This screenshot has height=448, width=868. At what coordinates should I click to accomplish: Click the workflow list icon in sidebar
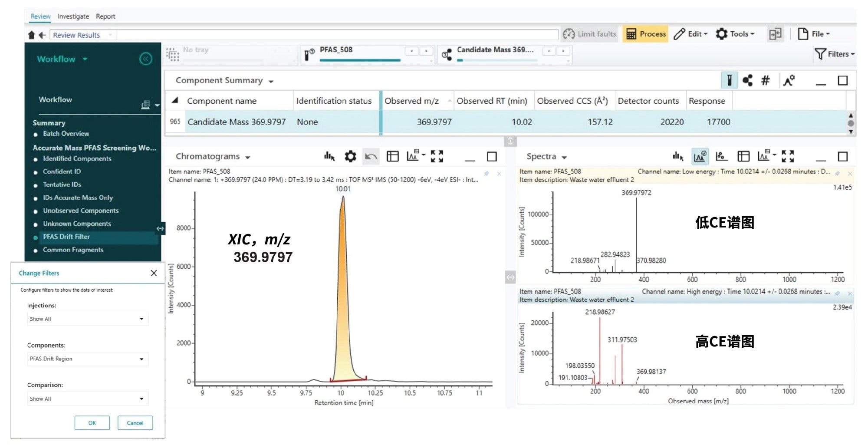click(145, 105)
